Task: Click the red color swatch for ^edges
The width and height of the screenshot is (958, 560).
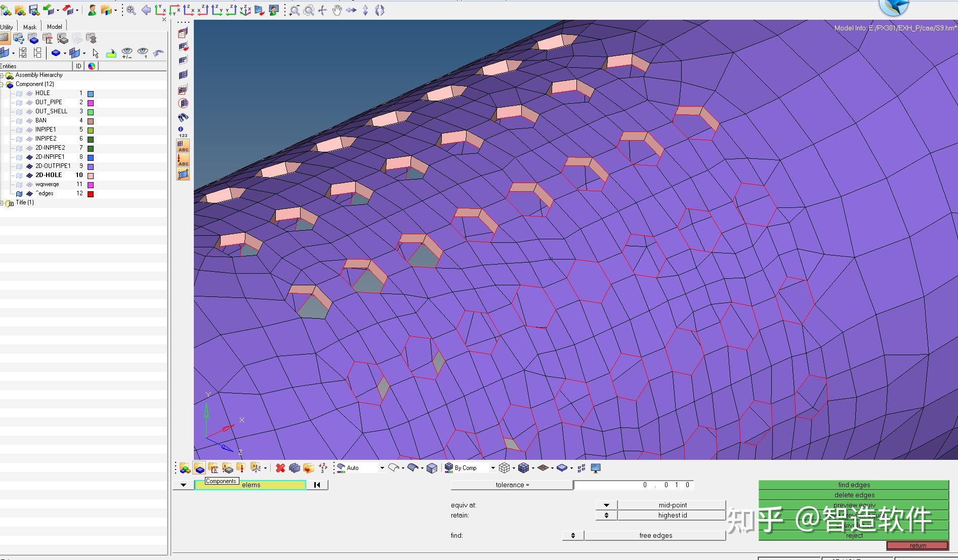Action: coord(91,194)
